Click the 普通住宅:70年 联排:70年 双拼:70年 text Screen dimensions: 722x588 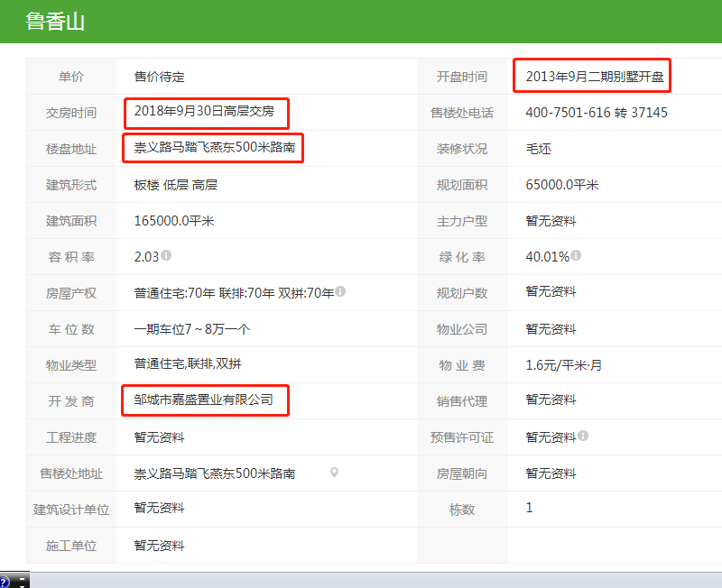tap(234, 293)
